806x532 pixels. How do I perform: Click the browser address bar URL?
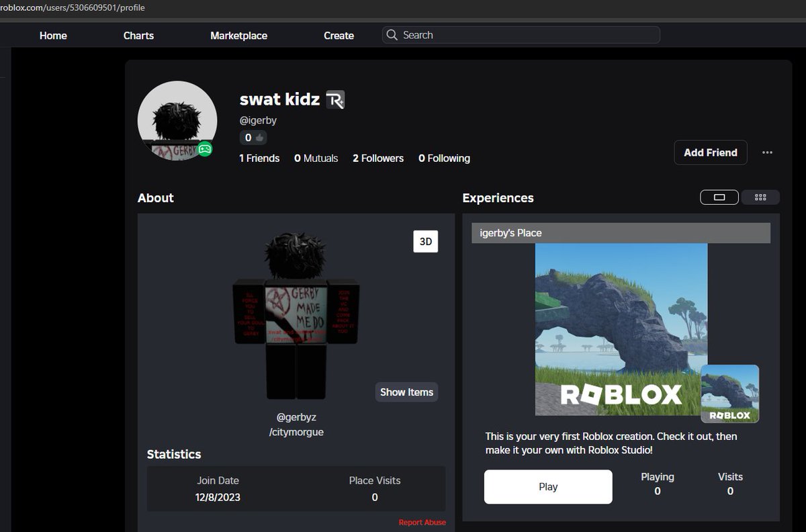73,7
